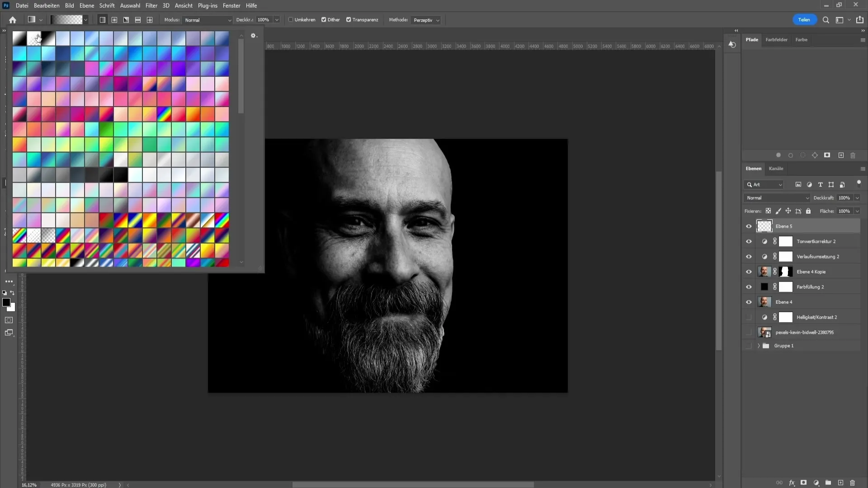Viewport: 868px width, 488px height.
Task: Delete layer with the Layers trash icon
Action: (x=853, y=483)
